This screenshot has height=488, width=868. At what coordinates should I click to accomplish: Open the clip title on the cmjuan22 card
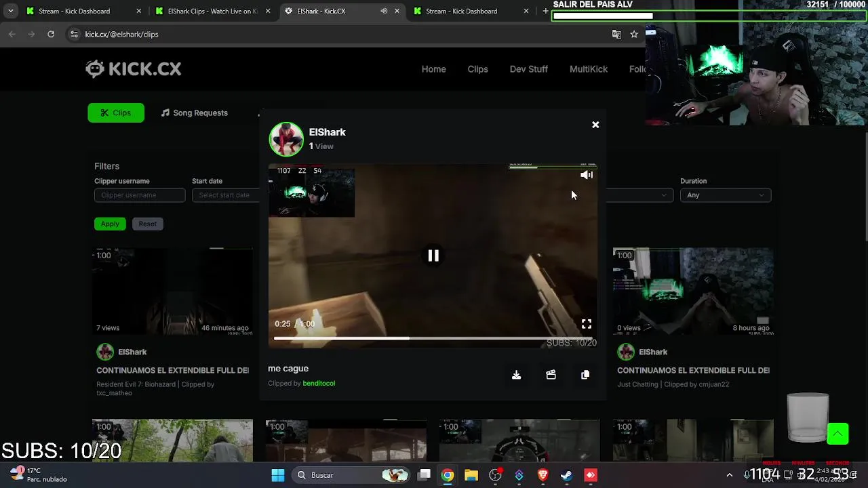(693, 371)
